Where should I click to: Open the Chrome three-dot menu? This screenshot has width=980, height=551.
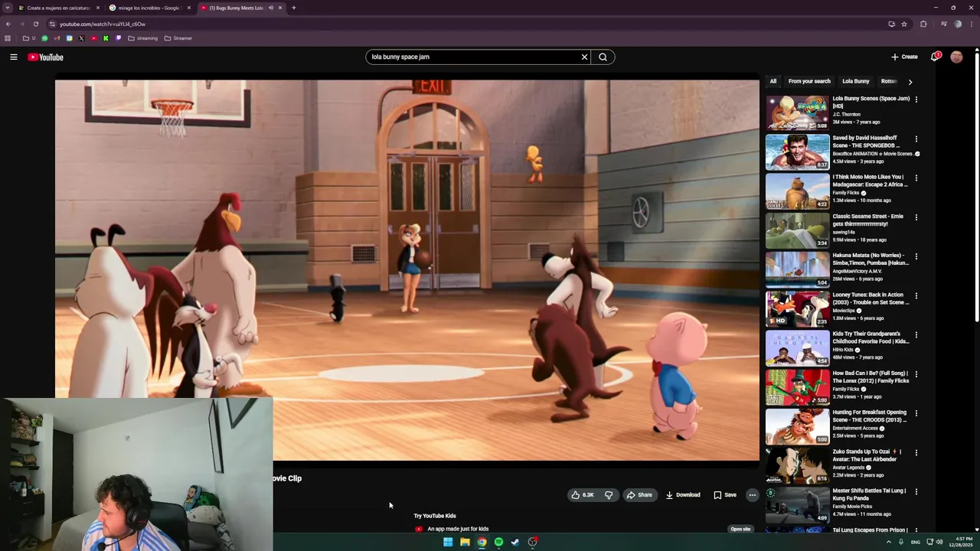pyautogui.click(x=972, y=24)
